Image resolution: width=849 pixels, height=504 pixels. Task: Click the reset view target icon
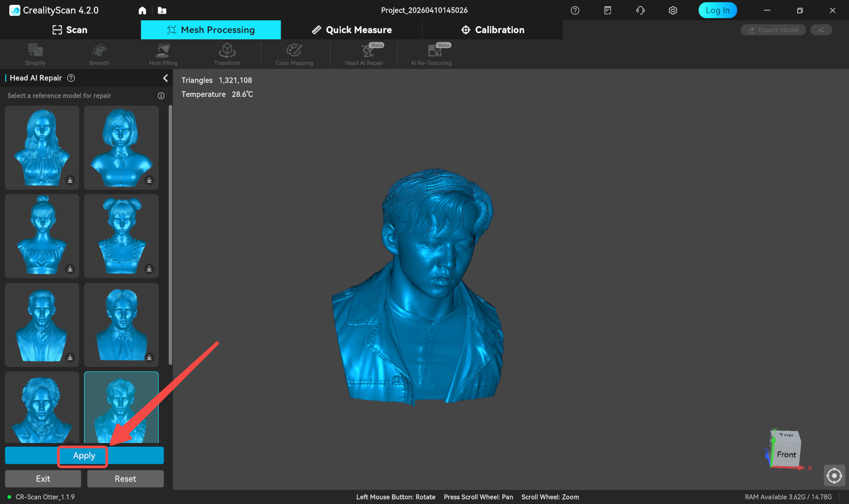(834, 476)
